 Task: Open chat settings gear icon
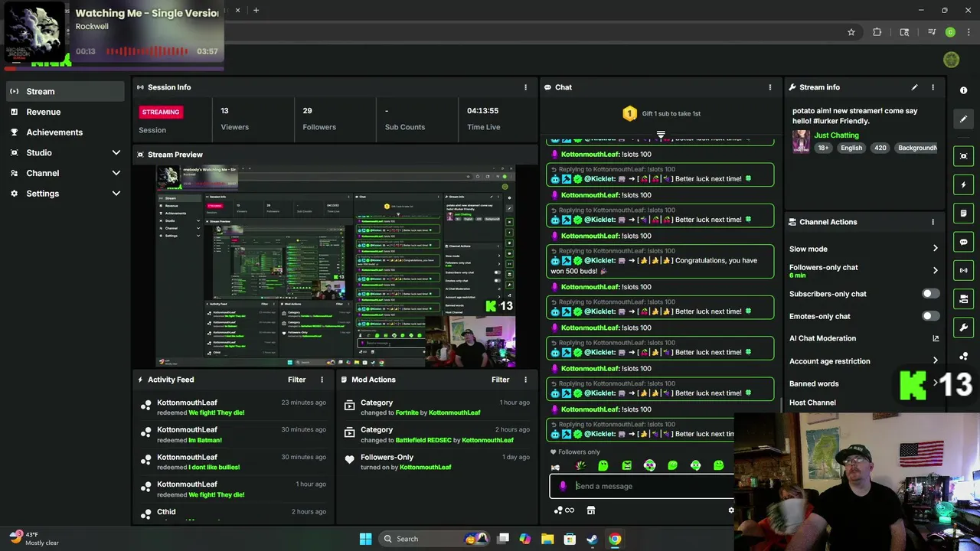[x=731, y=510]
